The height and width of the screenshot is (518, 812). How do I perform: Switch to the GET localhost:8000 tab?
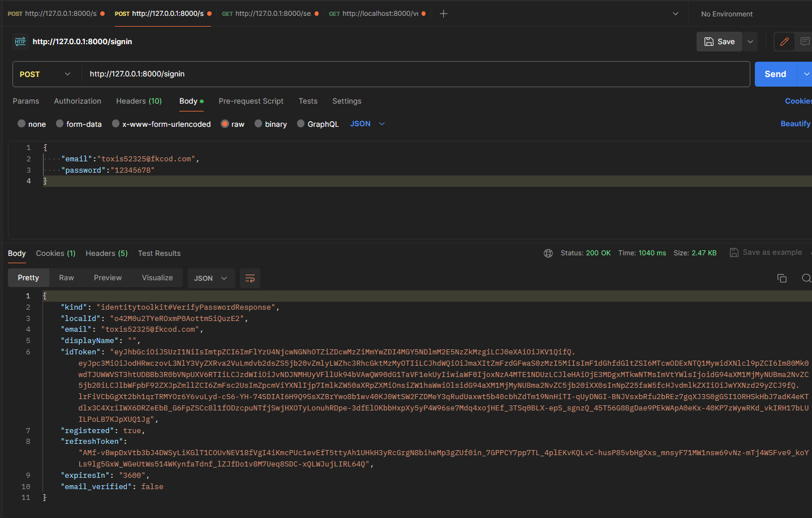pos(377,14)
